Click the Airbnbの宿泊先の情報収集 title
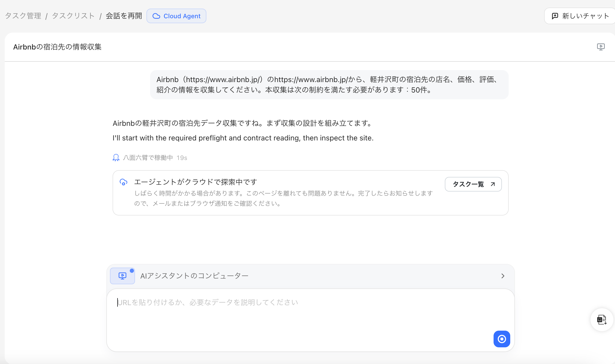 coord(57,47)
